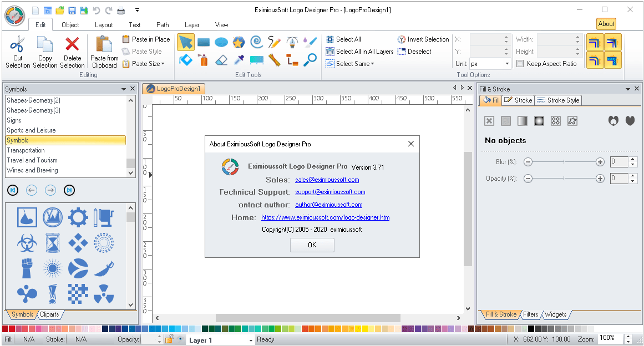Jump to first symbols page
Screen dimensions: 644x346
(13, 190)
